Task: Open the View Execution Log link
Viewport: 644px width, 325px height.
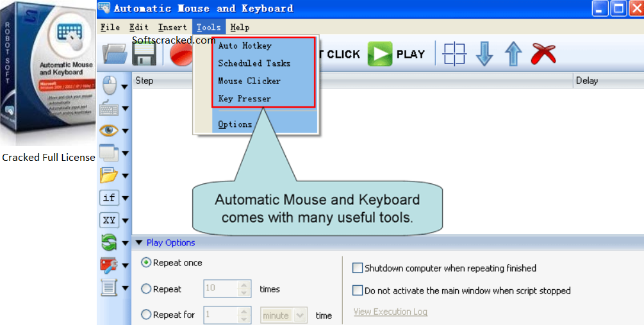Action: click(390, 312)
